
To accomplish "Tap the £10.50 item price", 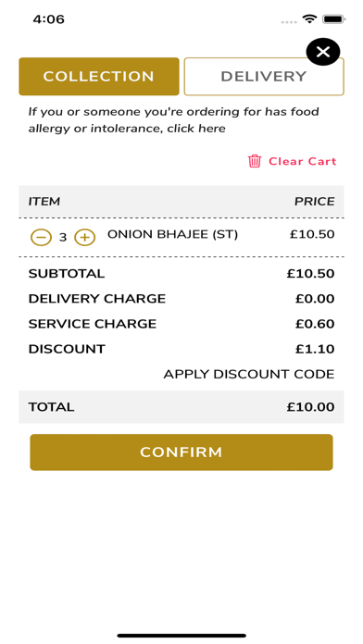I will coord(312,234).
